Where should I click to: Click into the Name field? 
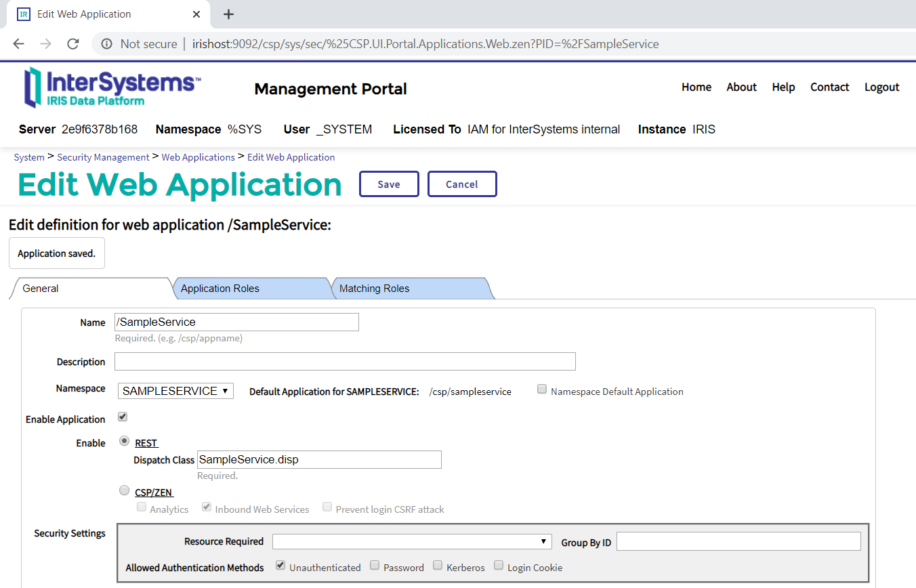[236, 322]
